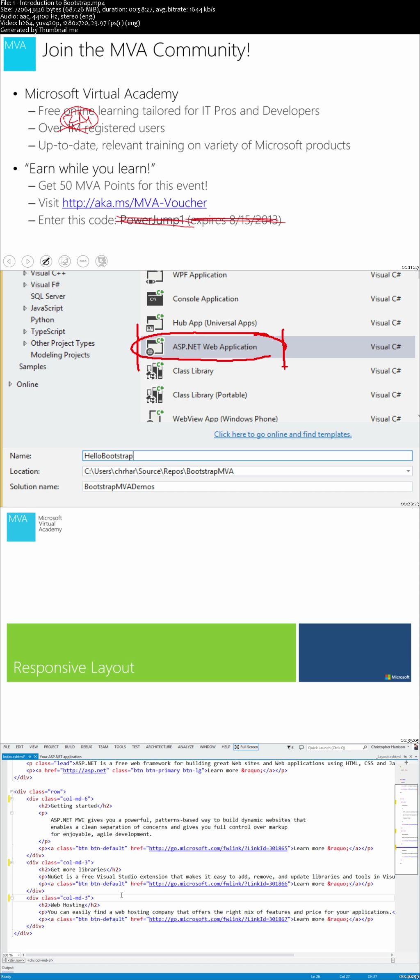Focus the project Name input field
420x980 pixels.
click(x=247, y=456)
